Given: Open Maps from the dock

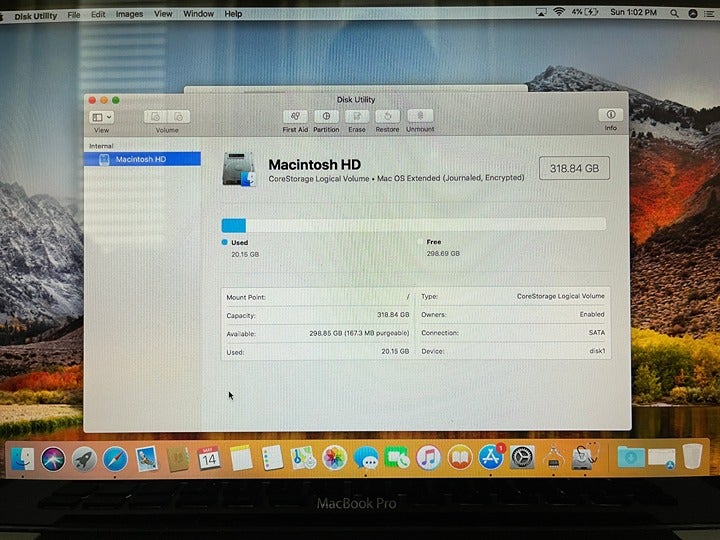Looking at the screenshot, I should click(304, 458).
